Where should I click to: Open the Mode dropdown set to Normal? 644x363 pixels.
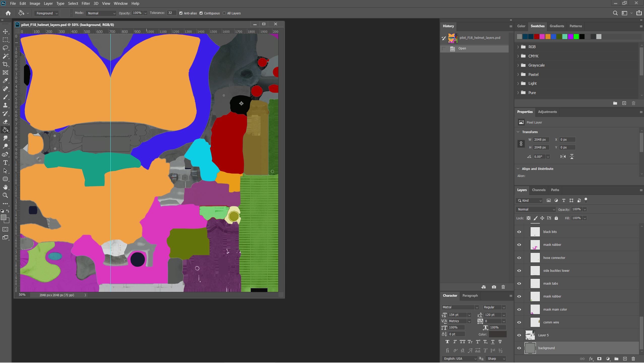(x=101, y=13)
